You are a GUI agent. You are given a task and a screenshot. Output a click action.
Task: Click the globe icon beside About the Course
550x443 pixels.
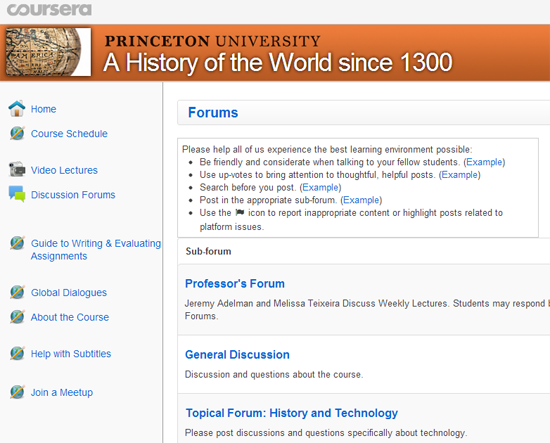(x=17, y=317)
